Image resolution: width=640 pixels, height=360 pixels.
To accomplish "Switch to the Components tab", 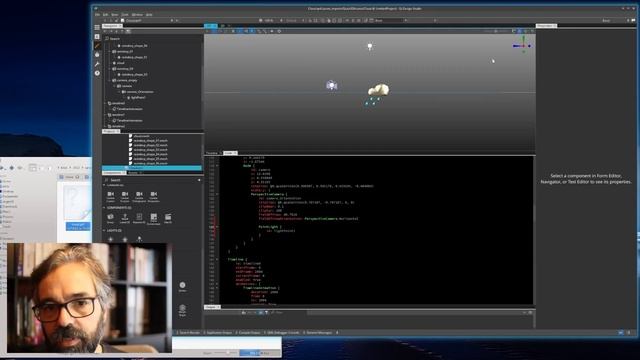I will [x=113, y=173].
